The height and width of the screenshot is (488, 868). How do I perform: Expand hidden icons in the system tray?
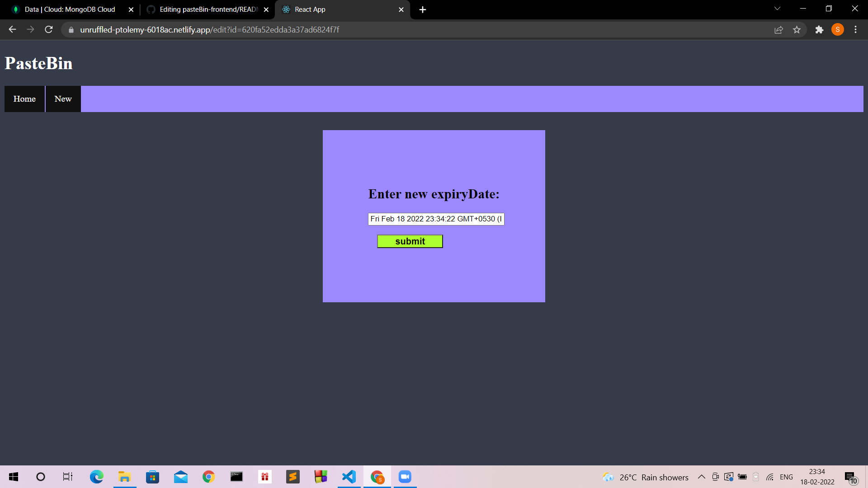(x=701, y=477)
